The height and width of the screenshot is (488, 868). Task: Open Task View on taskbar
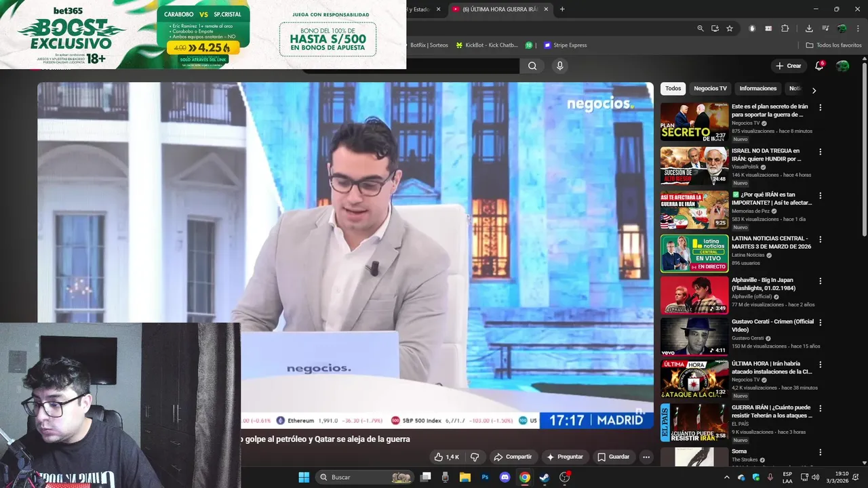tap(426, 477)
